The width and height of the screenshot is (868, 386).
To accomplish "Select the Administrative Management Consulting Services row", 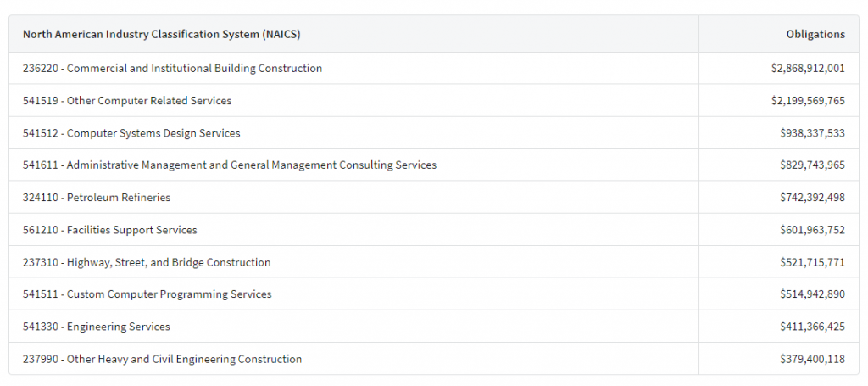I will (230, 165).
